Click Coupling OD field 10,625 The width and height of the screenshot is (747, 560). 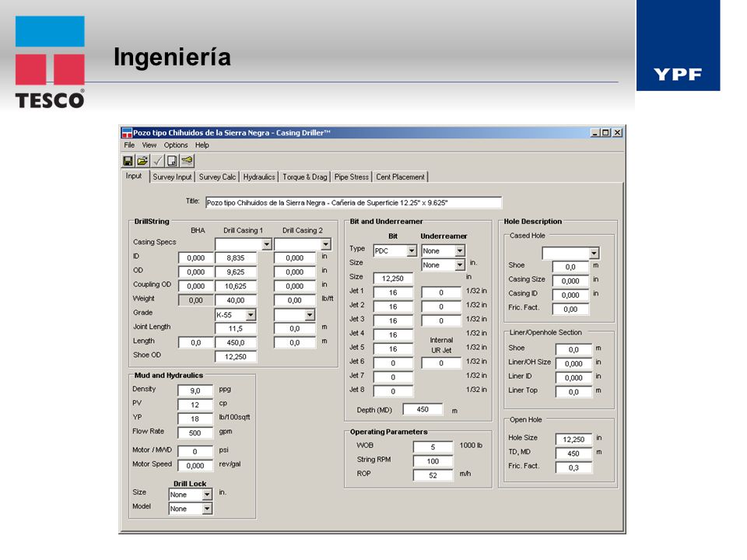click(x=235, y=287)
